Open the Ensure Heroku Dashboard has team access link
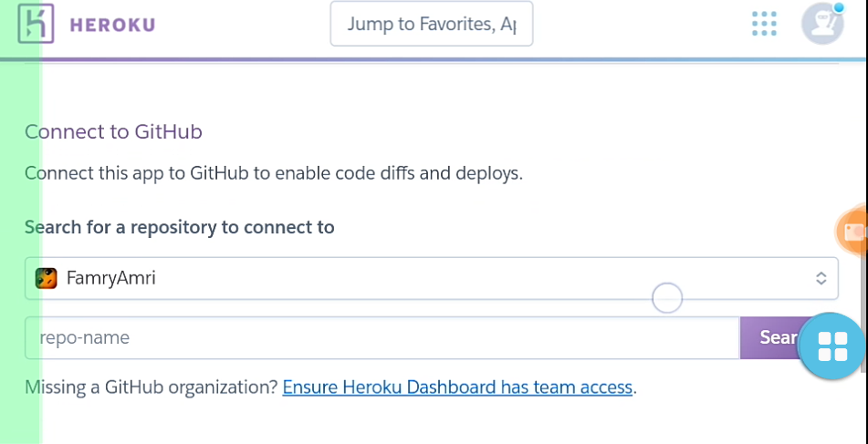868x444 pixels. [x=457, y=387]
